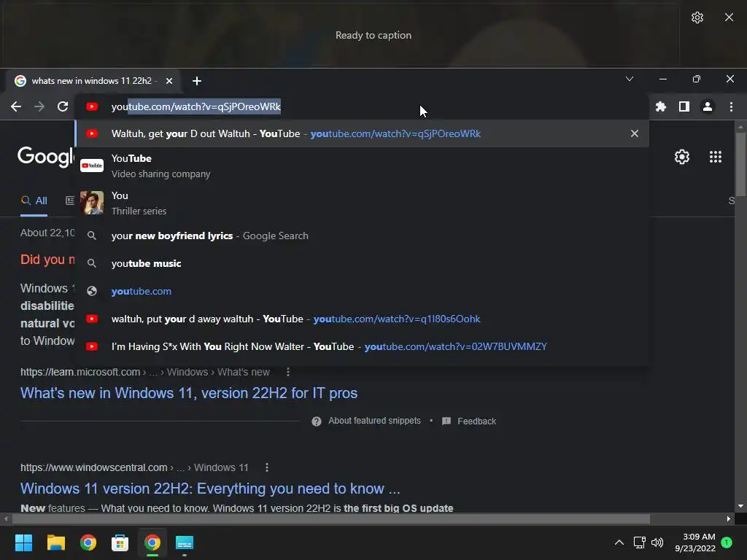Open the Google apps grid
This screenshot has height=560, width=747.
point(716,157)
